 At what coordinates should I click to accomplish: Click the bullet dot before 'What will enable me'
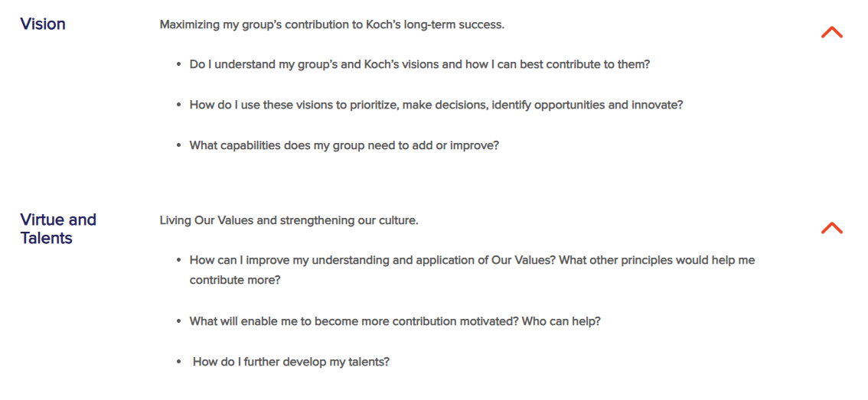(179, 321)
